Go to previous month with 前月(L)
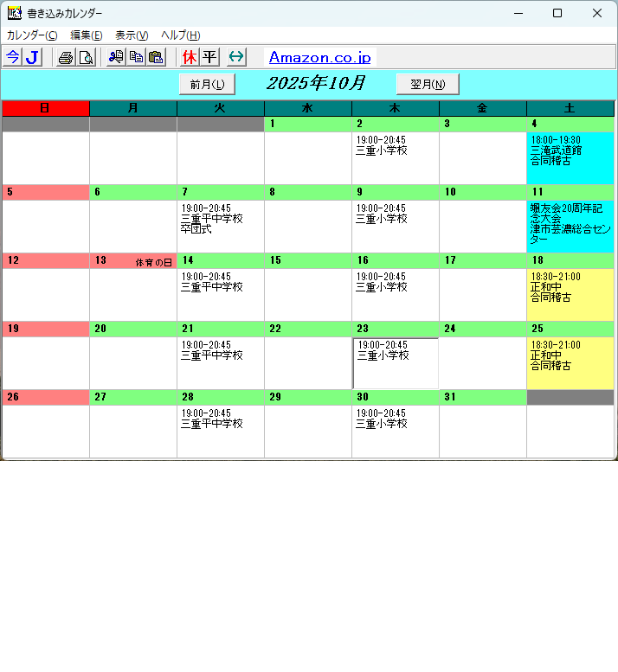This screenshot has height=672, width=618. (x=207, y=84)
